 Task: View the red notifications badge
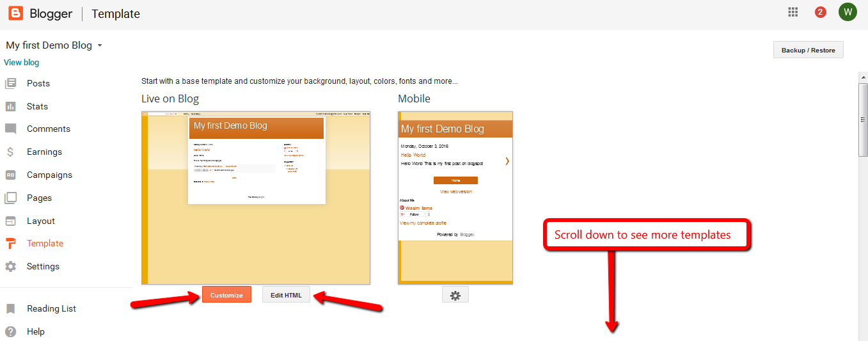[x=821, y=12]
